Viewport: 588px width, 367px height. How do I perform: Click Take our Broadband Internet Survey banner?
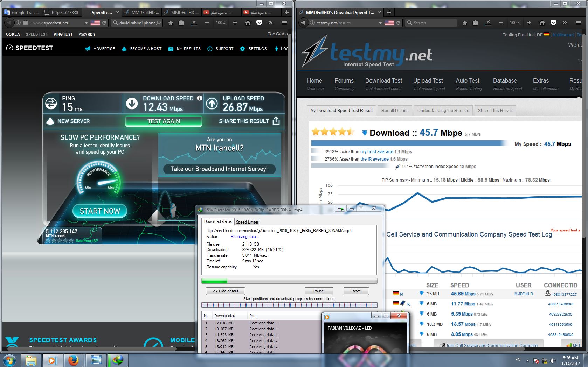[219, 169]
